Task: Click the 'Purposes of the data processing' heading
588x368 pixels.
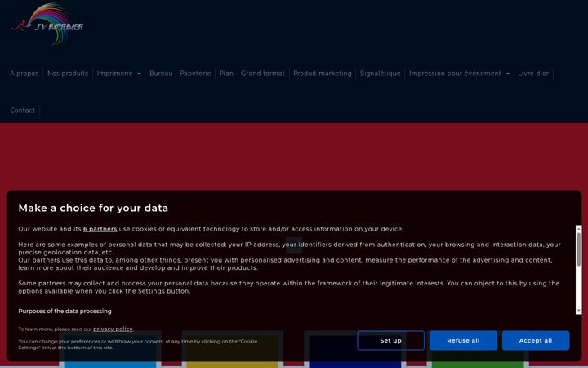Action: tap(65, 312)
